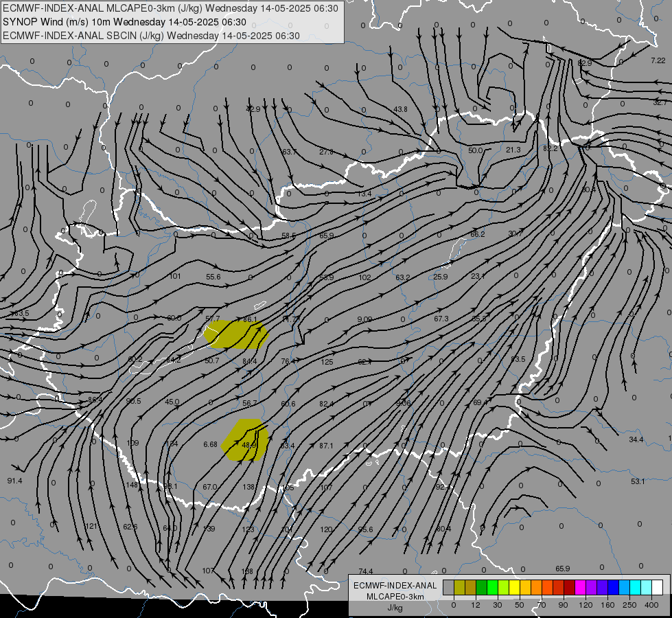Select the bright green legend swatch

point(492,587)
